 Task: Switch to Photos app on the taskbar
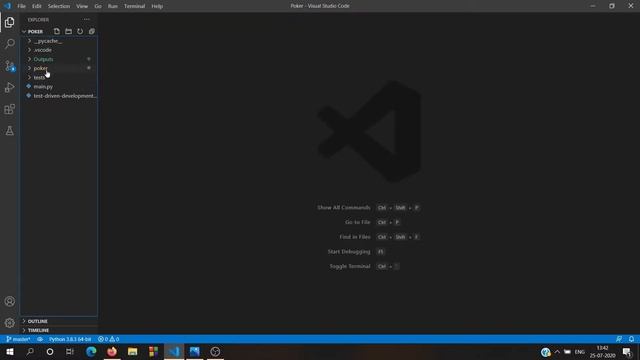pos(195,351)
